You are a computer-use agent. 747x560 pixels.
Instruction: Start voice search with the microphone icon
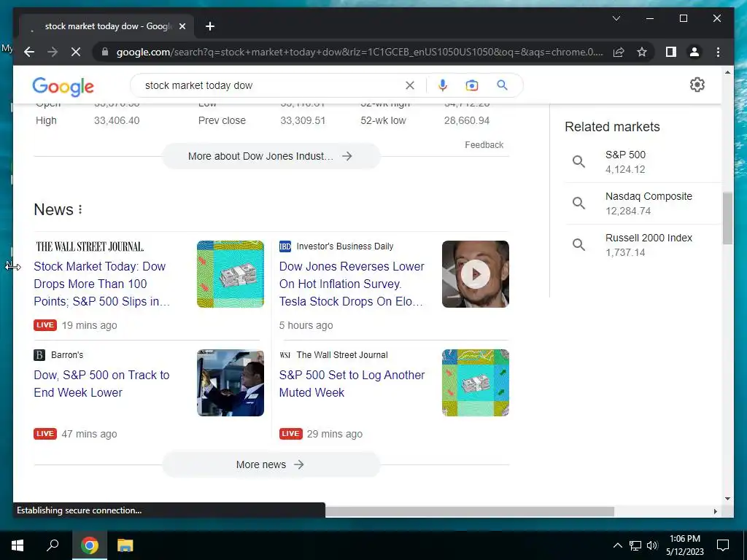point(443,85)
